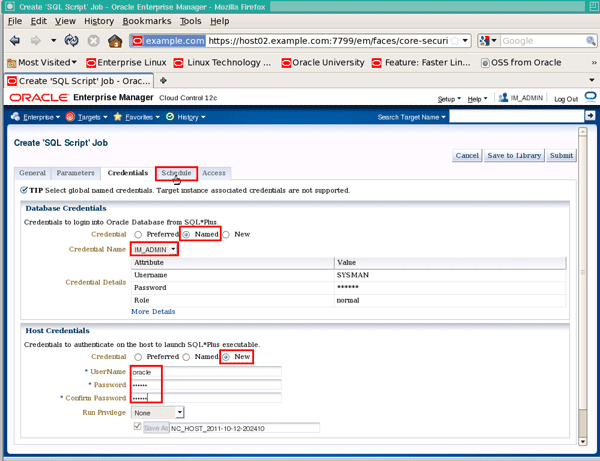Open the File menu
Viewport: 600px width, 461px height.
[x=15, y=21]
